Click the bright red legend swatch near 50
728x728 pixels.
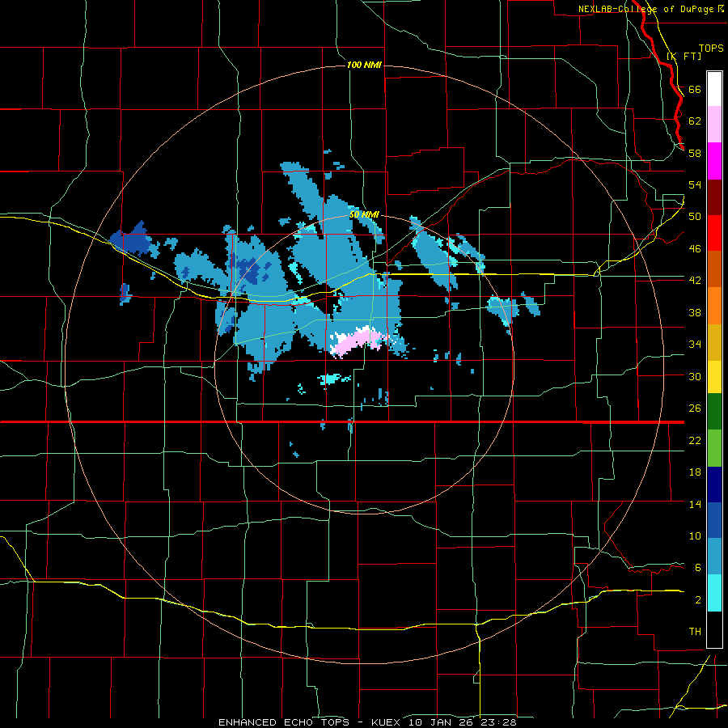tap(714, 233)
